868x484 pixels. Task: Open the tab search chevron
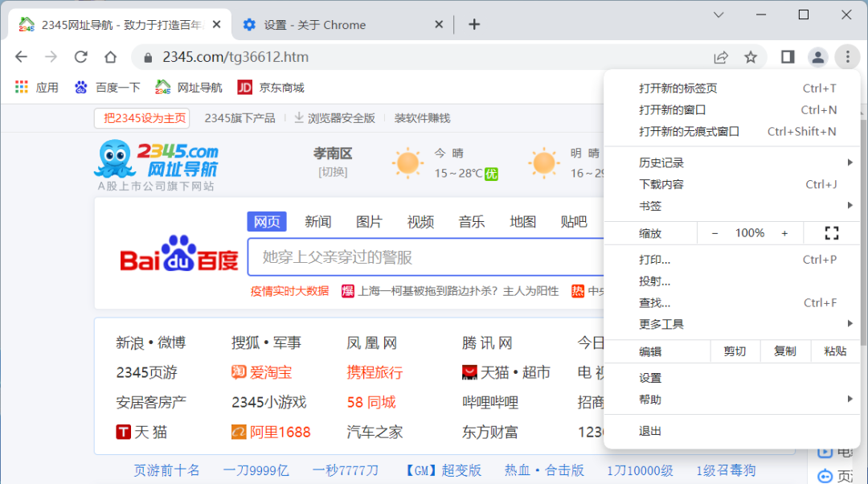tap(719, 15)
